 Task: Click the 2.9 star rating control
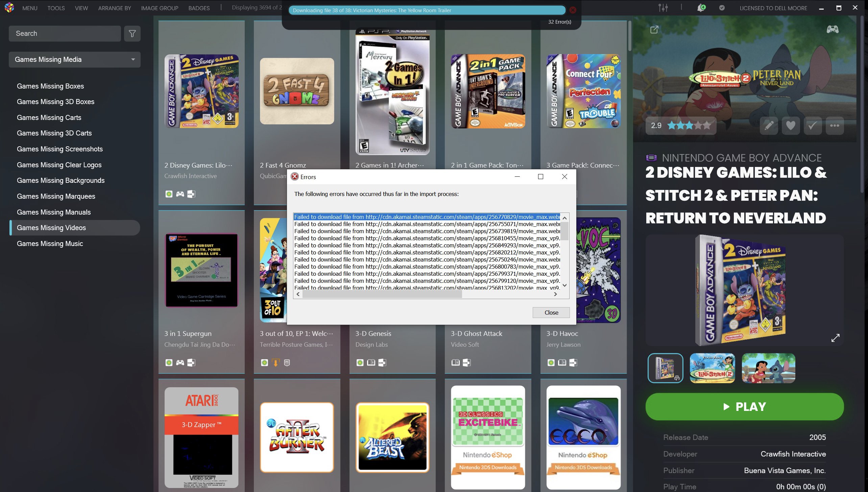(681, 126)
